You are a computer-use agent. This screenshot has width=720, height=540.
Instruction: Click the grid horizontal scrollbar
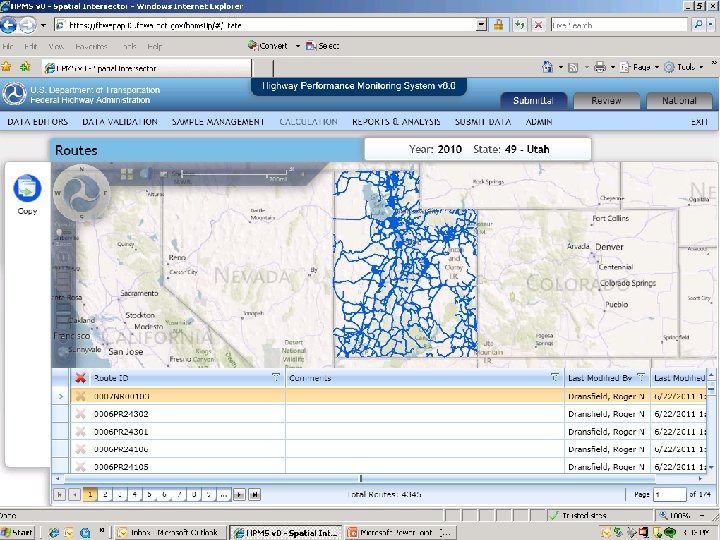360,478
